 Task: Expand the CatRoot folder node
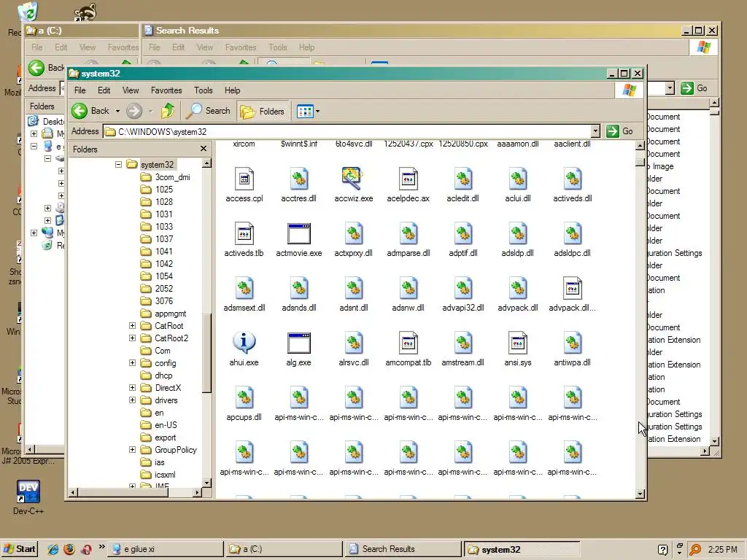pyautogui.click(x=133, y=326)
